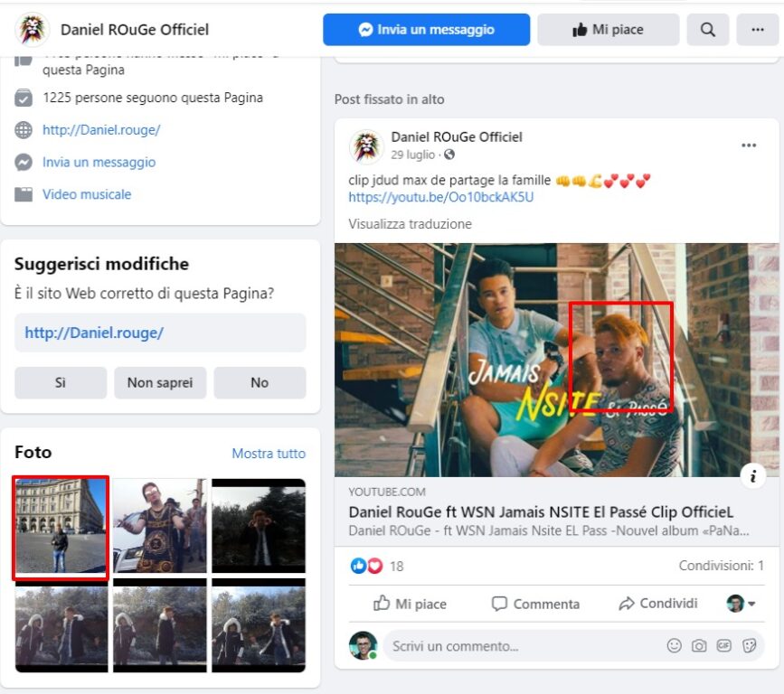This screenshot has width=784, height=694.
Task: Open suggested website link http://Daniel.rouge/
Action: (x=160, y=333)
